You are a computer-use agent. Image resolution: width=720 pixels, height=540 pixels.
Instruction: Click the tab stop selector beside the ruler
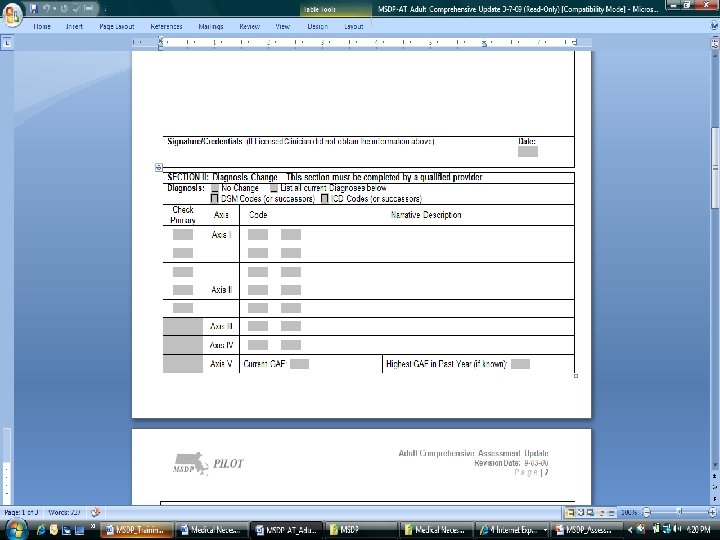(x=7, y=43)
